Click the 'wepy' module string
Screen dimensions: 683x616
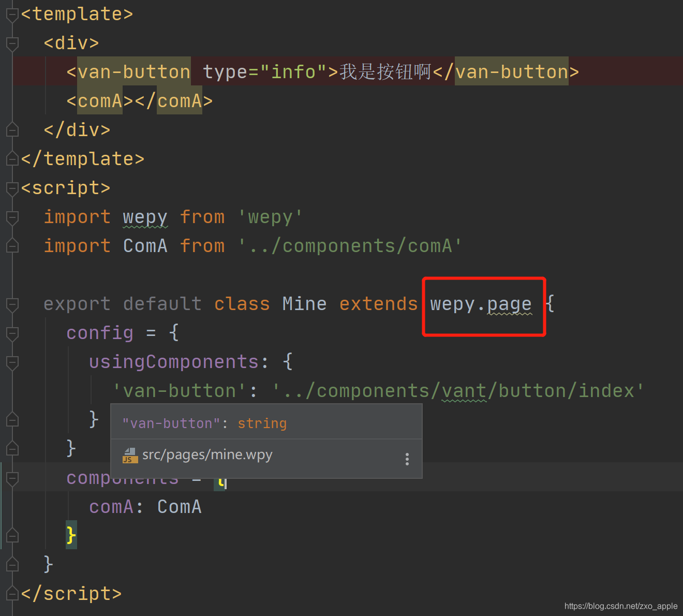270,216
